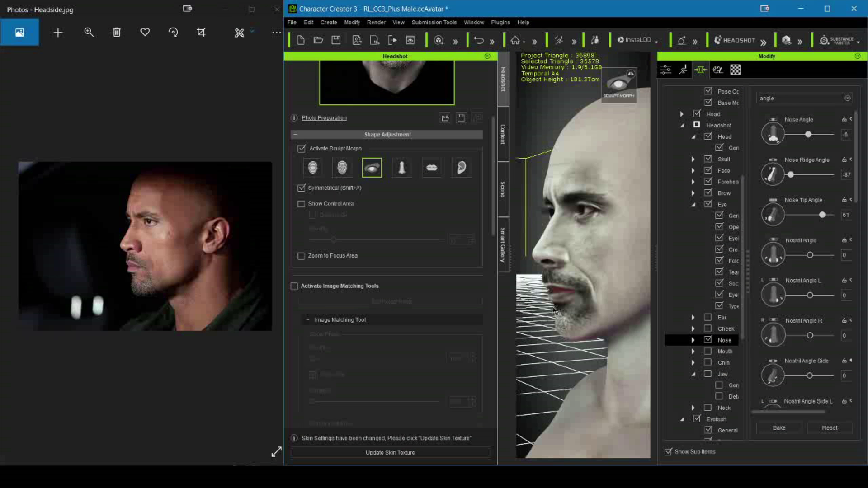The image size is (868, 488).
Task: Expand the Mouth tree node
Action: [693, 351]
